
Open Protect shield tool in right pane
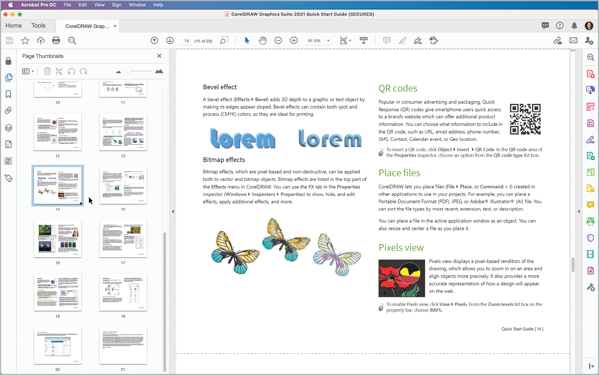pos(591,238)
